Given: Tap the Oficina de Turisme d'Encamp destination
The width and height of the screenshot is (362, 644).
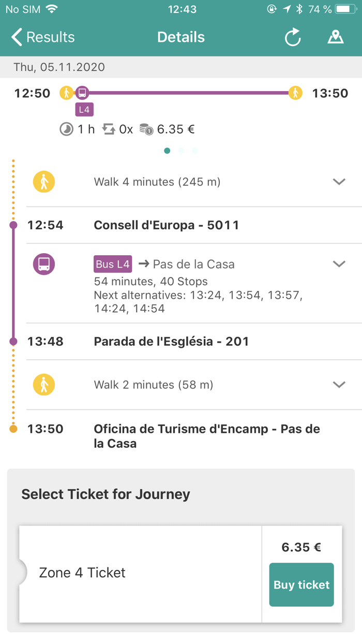Looking at the screenshot, I should 207,436.
